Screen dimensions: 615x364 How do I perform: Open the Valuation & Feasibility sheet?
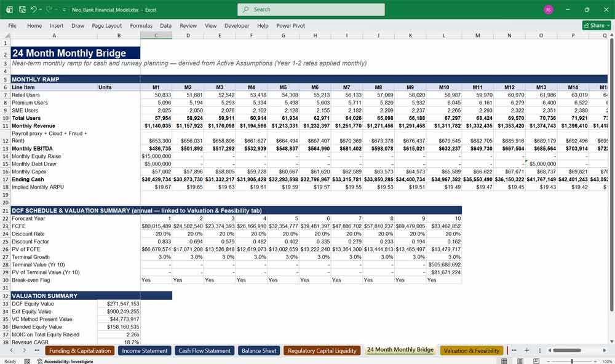pyautogui.click(x=472, y=350)
